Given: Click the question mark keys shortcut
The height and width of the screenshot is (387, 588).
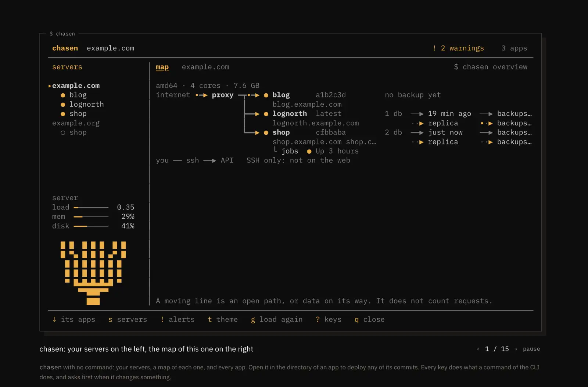Looking at the screenshot, I should (318, 319).
